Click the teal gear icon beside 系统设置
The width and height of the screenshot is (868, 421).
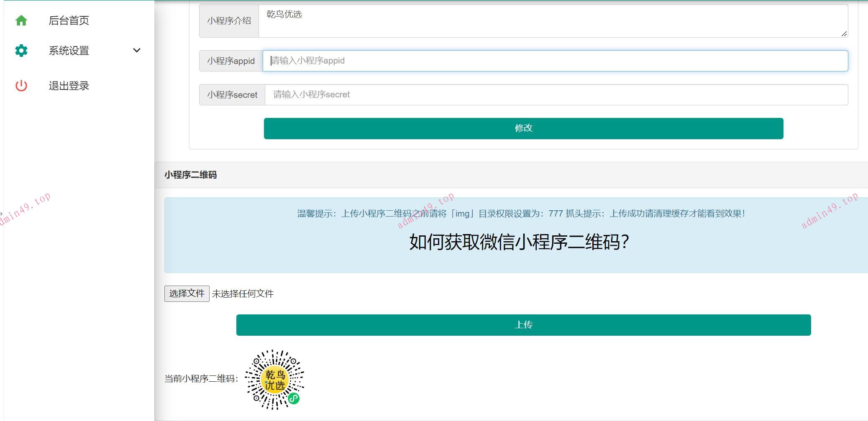[x=21, y=51]
